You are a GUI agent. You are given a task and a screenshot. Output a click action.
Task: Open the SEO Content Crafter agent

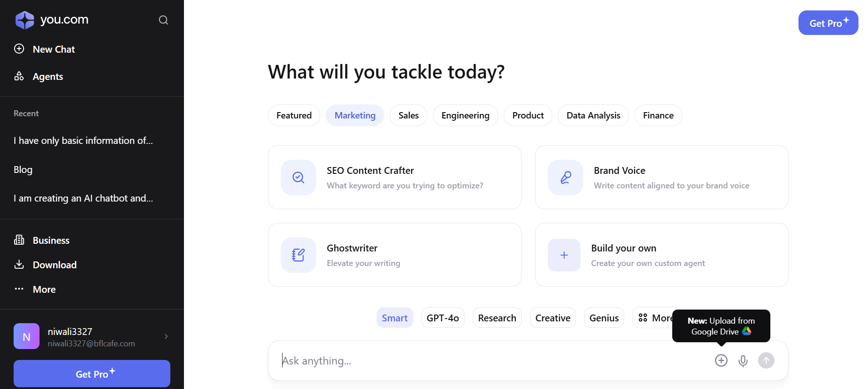click(x=394, y=177)
